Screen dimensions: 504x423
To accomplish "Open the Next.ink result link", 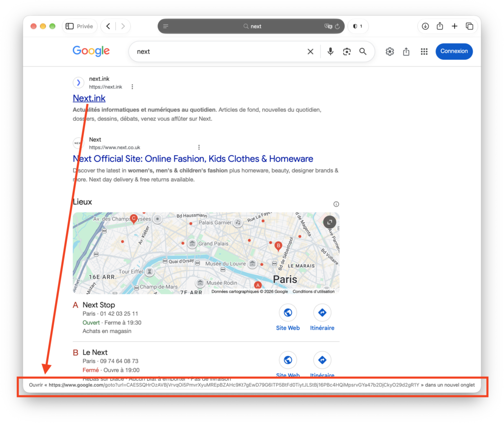I will pos(89,98).
